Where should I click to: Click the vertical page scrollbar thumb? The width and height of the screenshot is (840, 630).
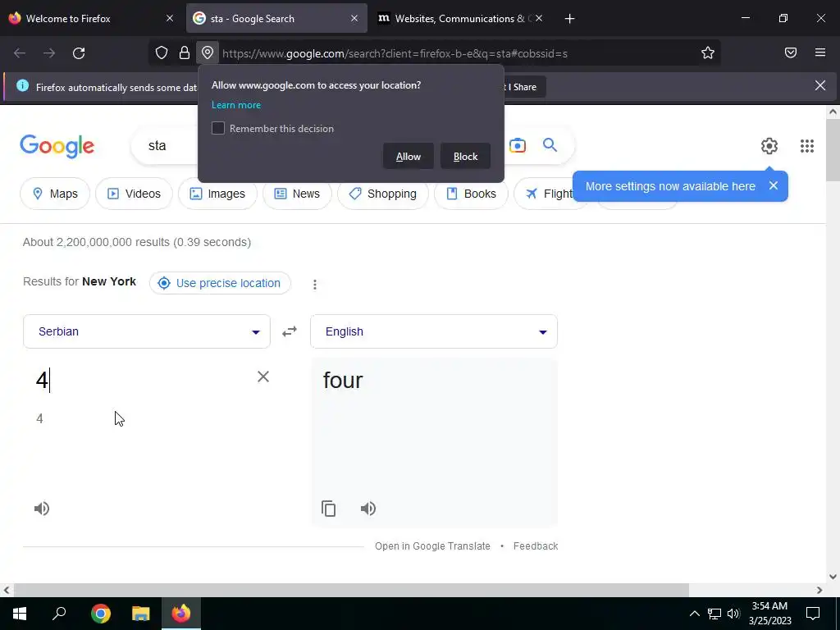tap(833, 150)
